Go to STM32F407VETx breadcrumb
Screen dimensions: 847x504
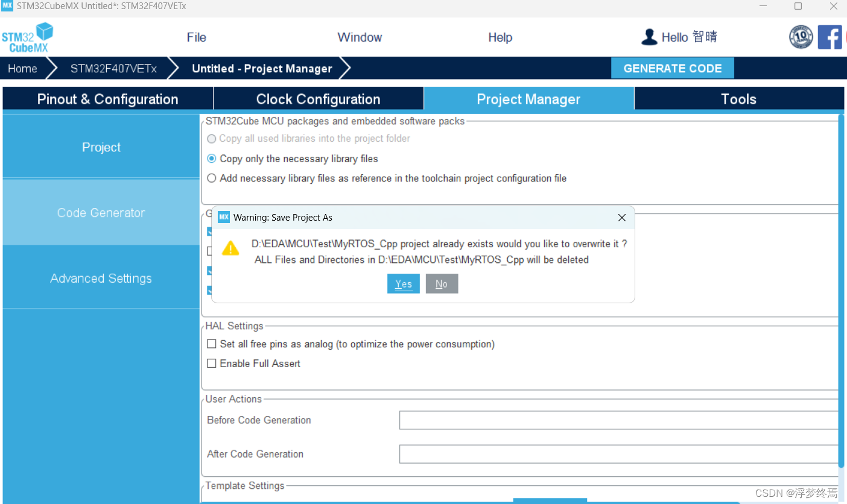pyautogui.click(x=113, y=68)
